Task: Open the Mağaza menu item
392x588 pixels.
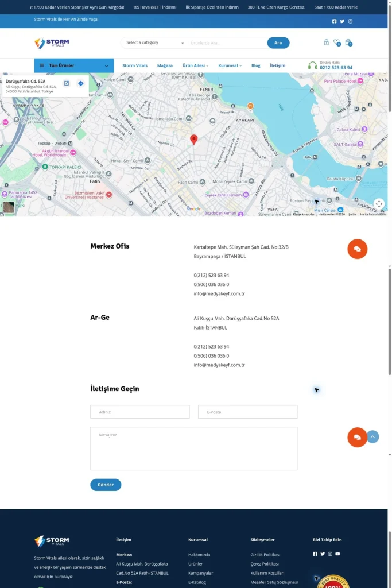Action: [x=165, y=65]
